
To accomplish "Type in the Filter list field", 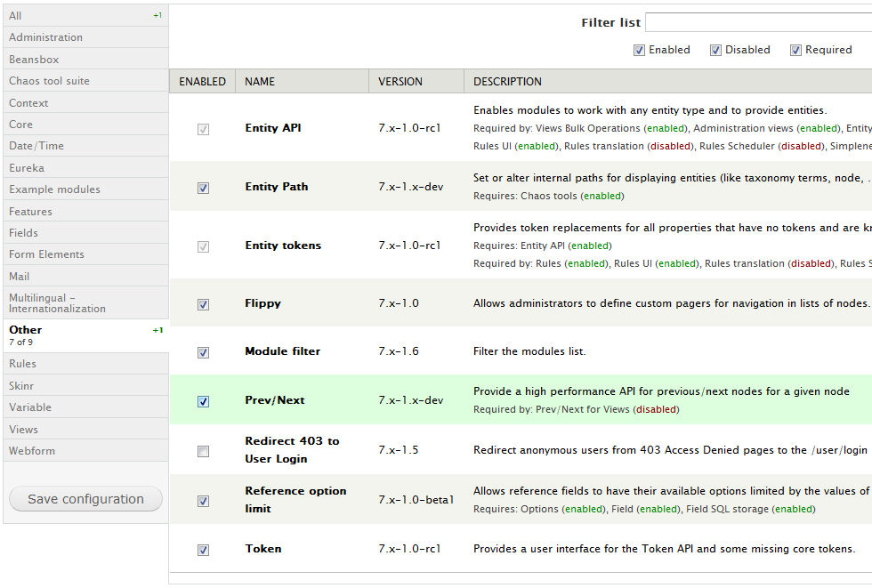I will tap(756, 22).
